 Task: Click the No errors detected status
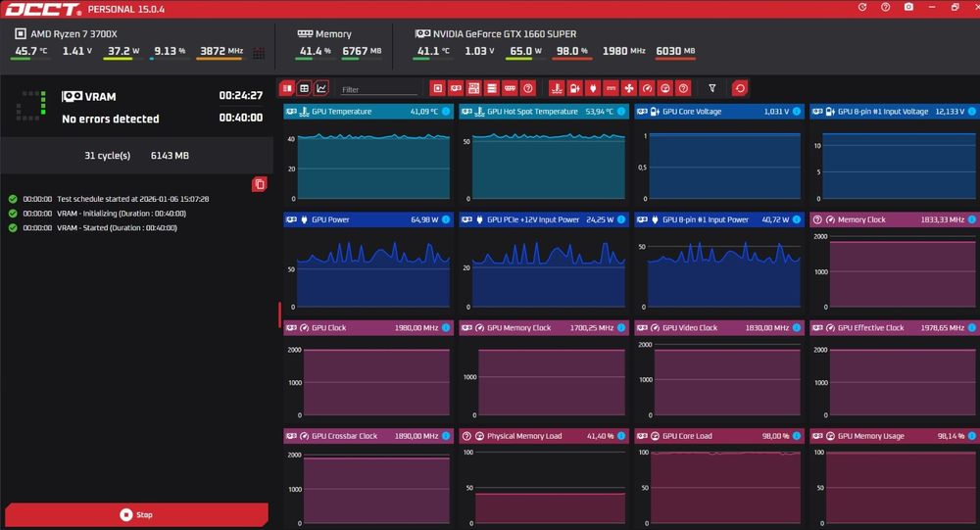click(111, 119)
